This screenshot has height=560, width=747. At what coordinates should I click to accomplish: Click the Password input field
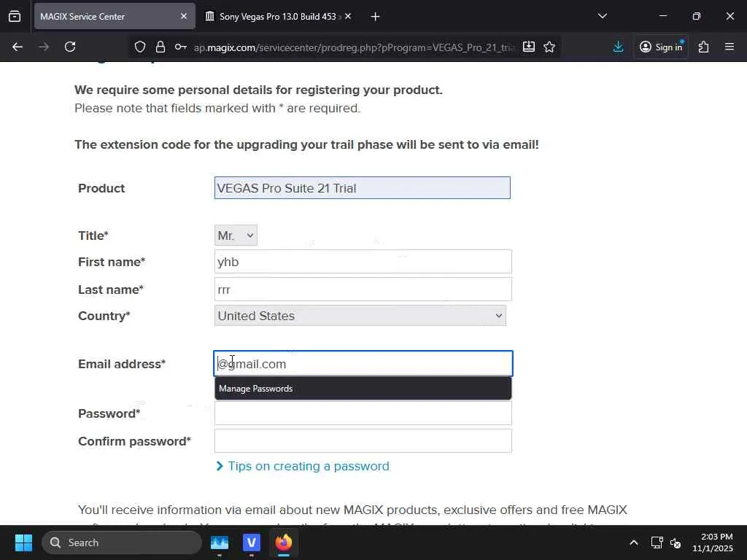coord(363,413)
